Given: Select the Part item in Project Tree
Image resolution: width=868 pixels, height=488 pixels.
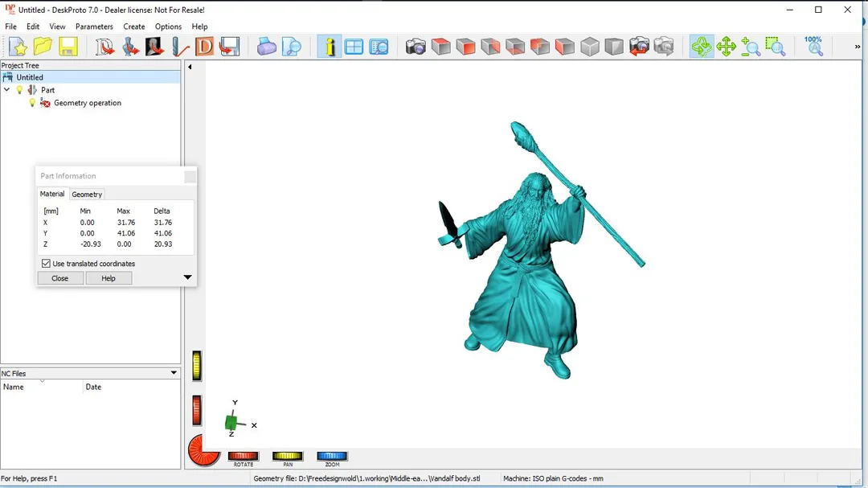Looking at the screenshot, I should [x=47, y=90].
